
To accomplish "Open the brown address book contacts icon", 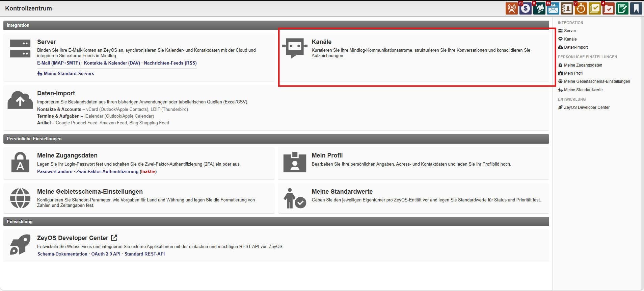I will point(567,9).
